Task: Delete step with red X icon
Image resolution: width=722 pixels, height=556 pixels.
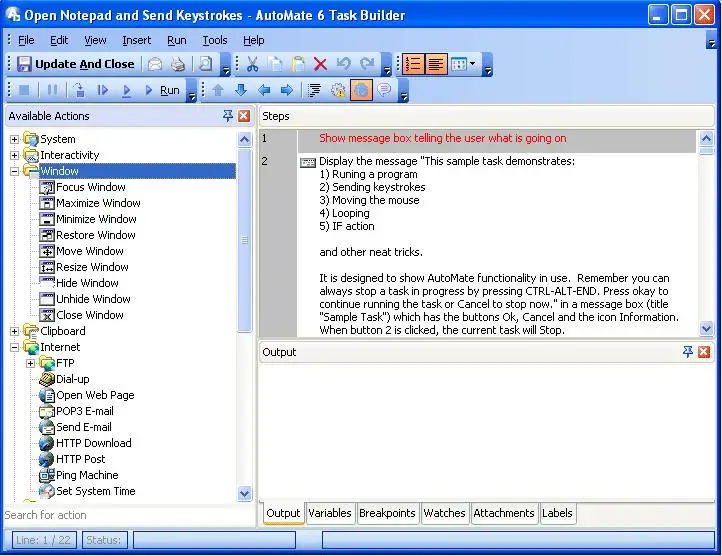Action: 320,64
